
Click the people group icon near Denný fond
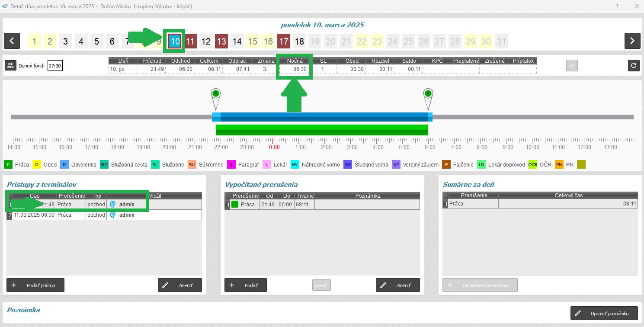10,66
